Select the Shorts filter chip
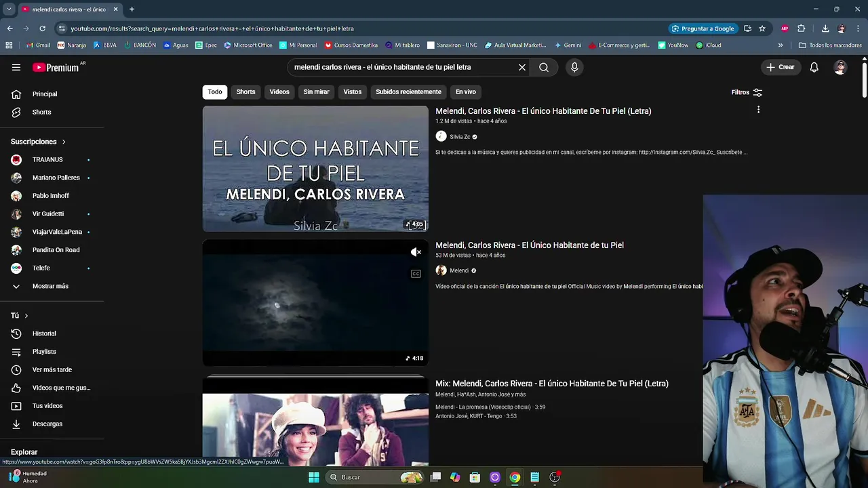 pos(245,91)
